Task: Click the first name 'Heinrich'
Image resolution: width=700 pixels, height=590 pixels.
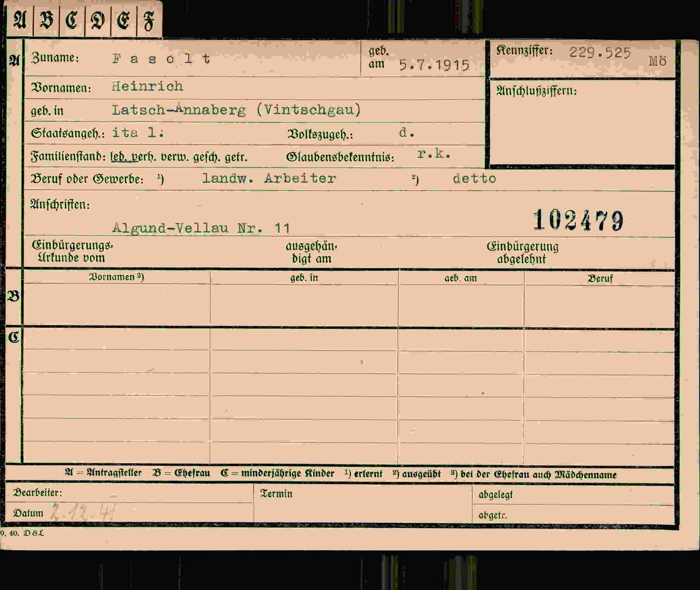Action: point(147,86)
